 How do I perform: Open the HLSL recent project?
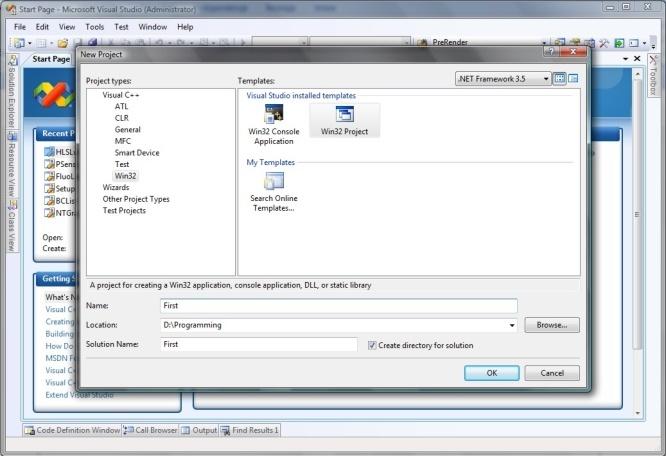[61, 152]
